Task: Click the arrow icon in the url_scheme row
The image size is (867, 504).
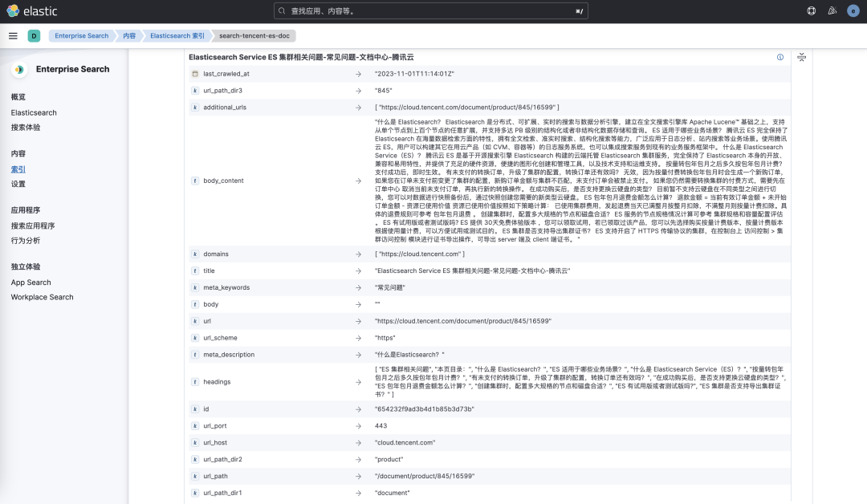Action: coord(358,338)
